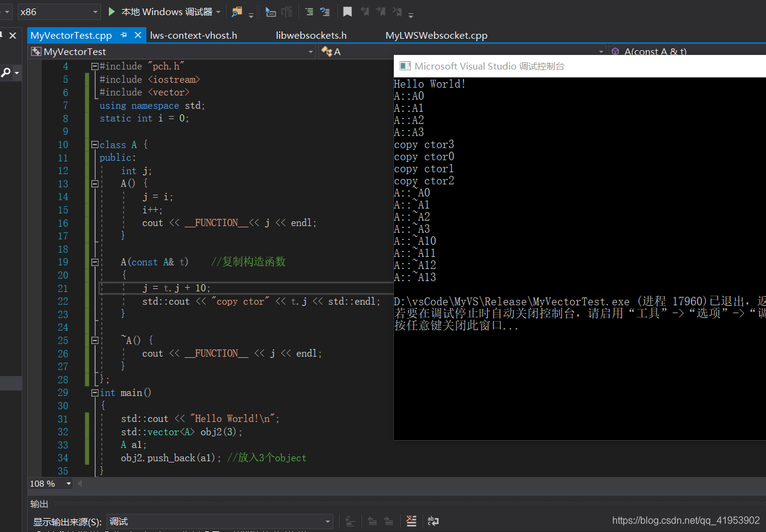Screen dimensions: 766x532
Task: Click 'static int i = 0;' on line 8
Action: (145, 118)
